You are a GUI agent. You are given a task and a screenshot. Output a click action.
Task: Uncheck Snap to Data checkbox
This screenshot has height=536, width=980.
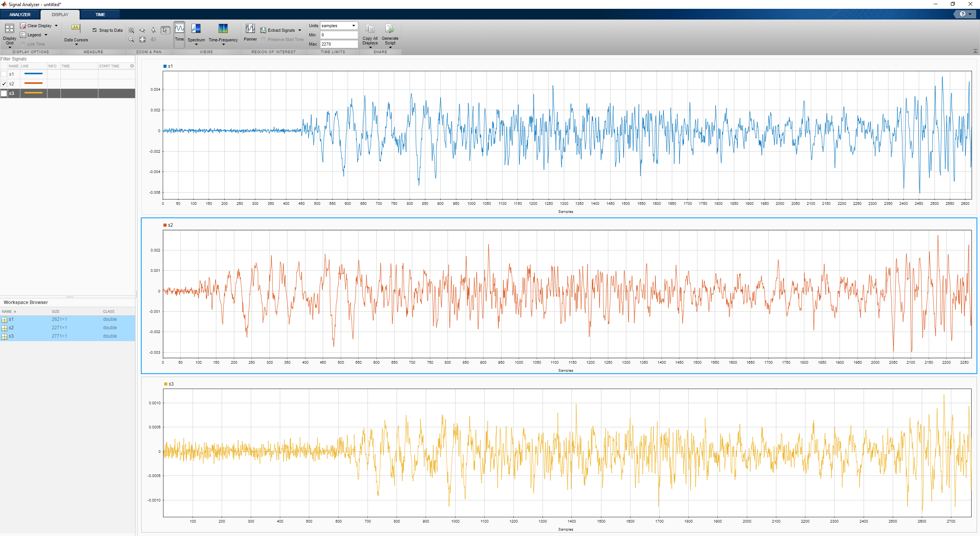[95, 30]
